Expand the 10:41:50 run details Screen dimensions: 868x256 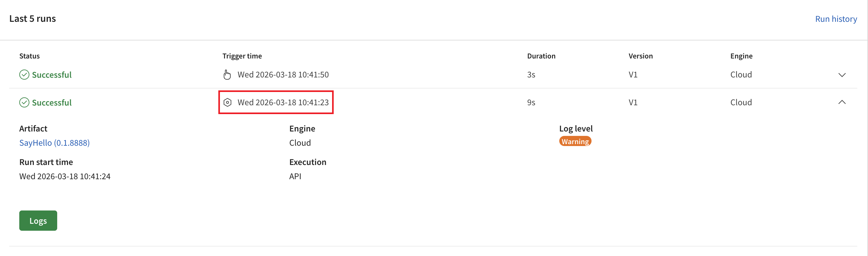point(842,75)
